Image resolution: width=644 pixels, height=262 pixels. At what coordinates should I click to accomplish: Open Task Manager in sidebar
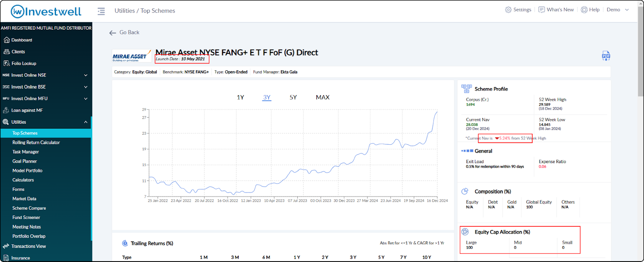point(26,152)
